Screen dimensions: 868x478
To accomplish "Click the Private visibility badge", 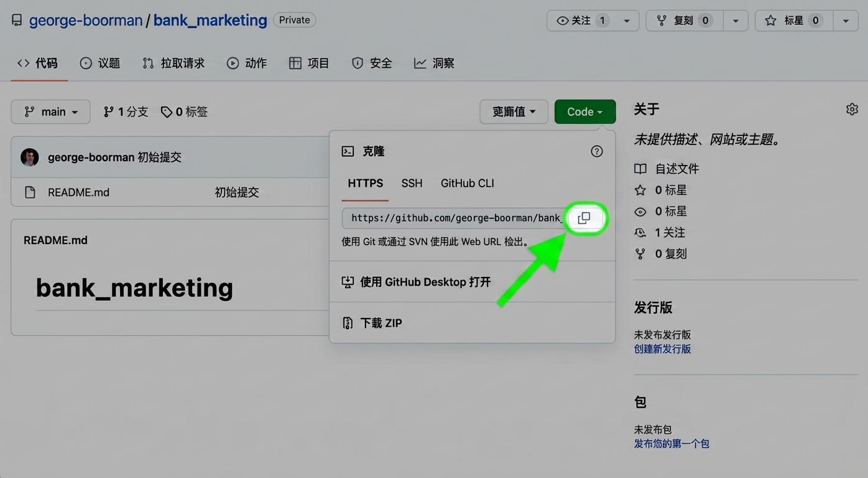I will 295,21.
